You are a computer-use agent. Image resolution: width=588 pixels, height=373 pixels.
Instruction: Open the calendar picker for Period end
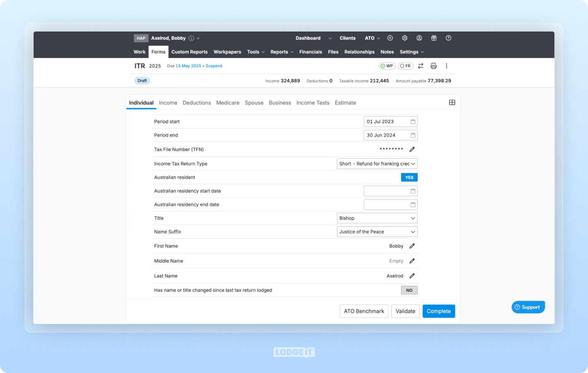point(413,135)
